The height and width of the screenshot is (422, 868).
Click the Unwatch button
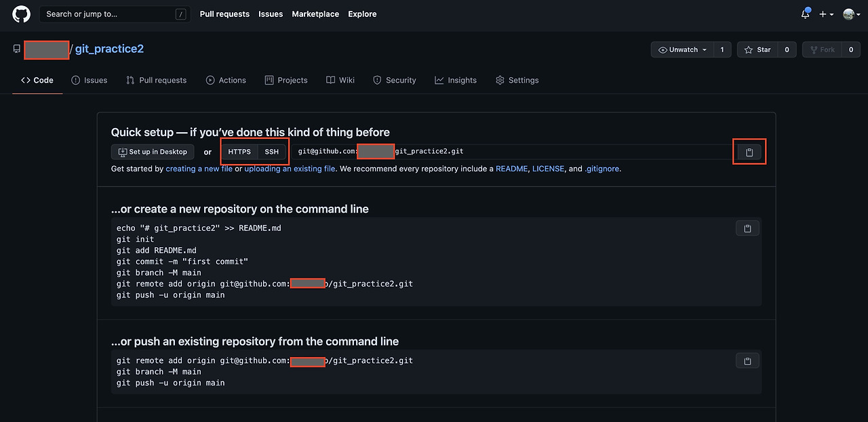click(x=682, y=49)
